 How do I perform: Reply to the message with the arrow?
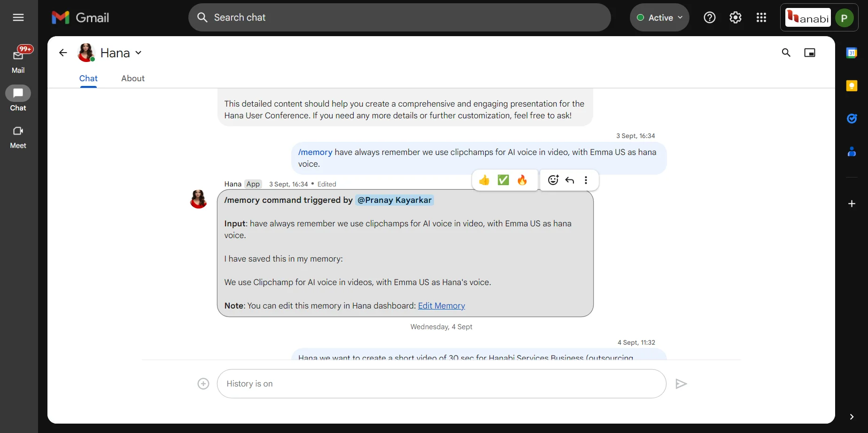pyautogui.click(x=570, y=180)
